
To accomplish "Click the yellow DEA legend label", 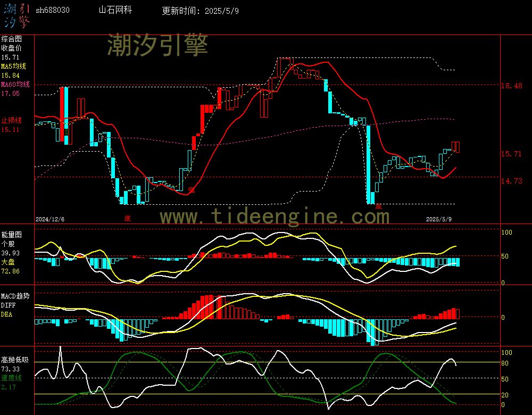I will (x=7, y=314).
